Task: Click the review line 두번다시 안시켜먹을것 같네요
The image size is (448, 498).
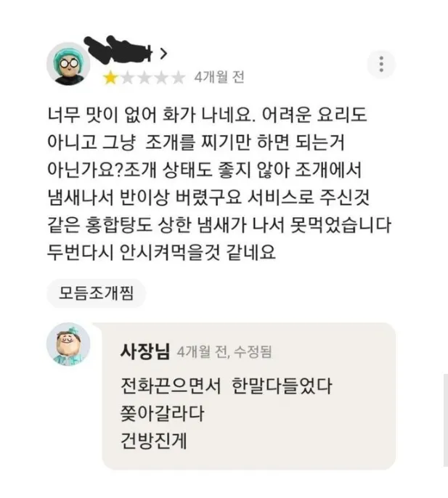Action: [x=161, y=252]
